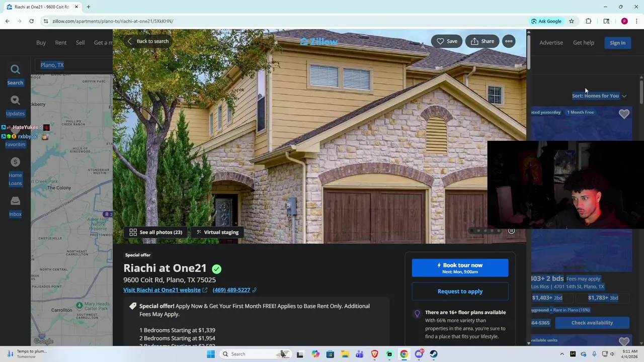Click the Plano, TX search field

click(73, 65)
